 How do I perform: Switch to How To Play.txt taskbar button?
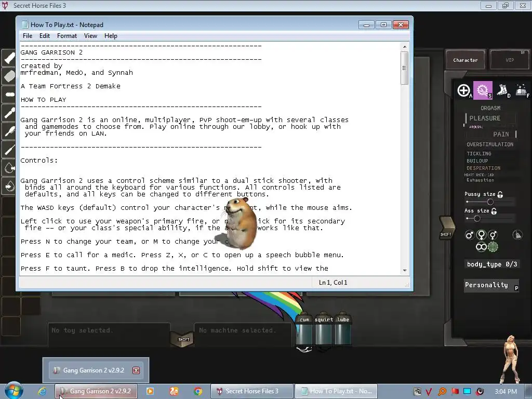pos(336,391)
